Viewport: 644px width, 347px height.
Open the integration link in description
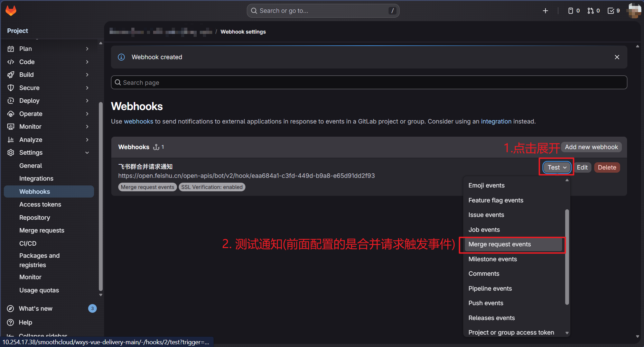click(x=496, y=121)
